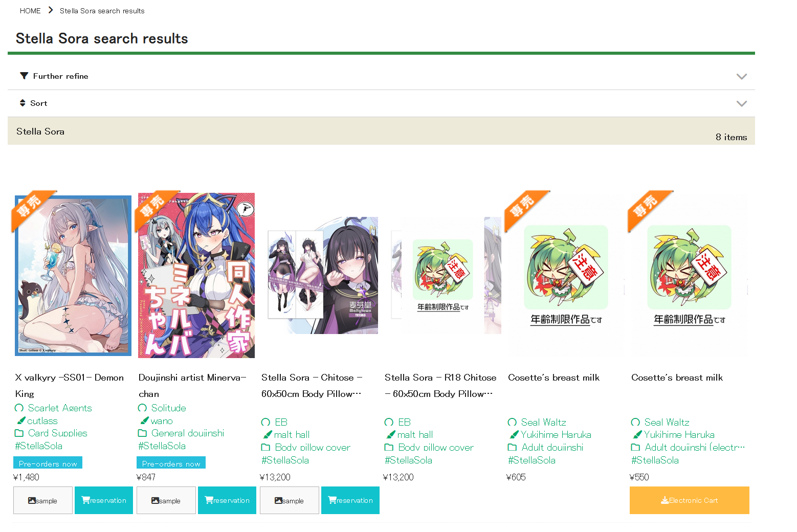797x532 pixels.
Task: Open the X valkyry Demon King cover image
Action: click(73, 275)
